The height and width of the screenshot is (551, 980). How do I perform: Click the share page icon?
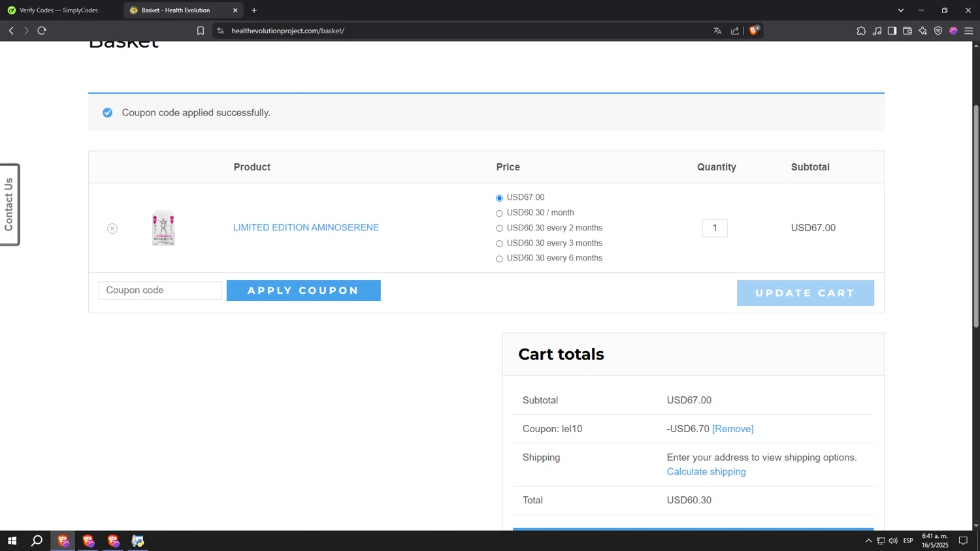tap(735, 31)
